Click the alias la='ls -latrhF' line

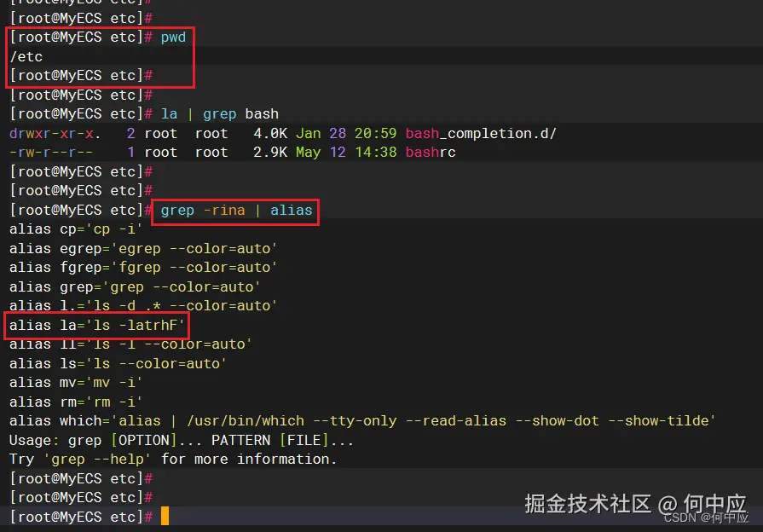[x=97, y=325]
